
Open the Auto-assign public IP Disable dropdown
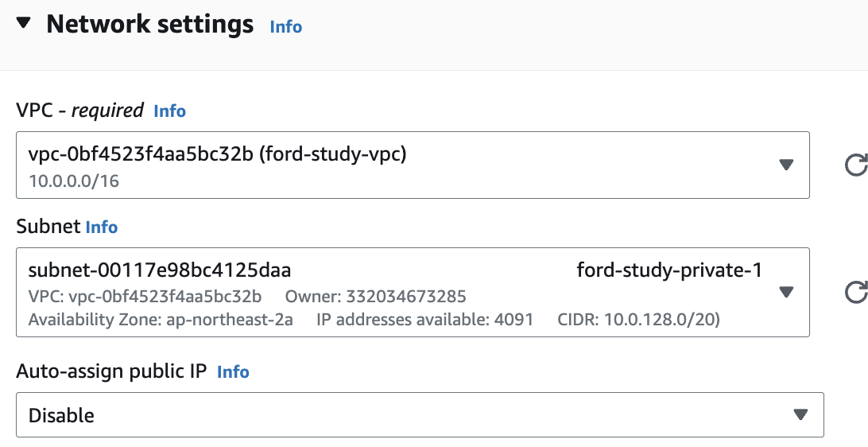[420, 415]
